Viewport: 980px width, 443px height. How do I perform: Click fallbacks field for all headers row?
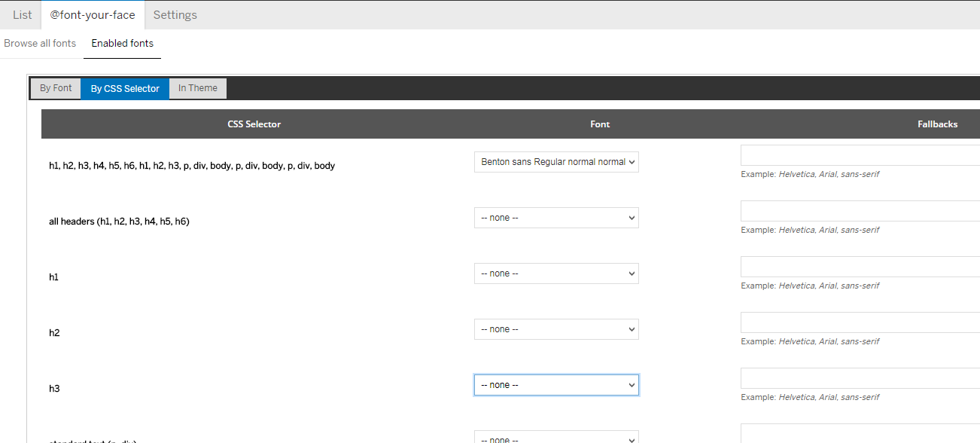coord(860,211)
